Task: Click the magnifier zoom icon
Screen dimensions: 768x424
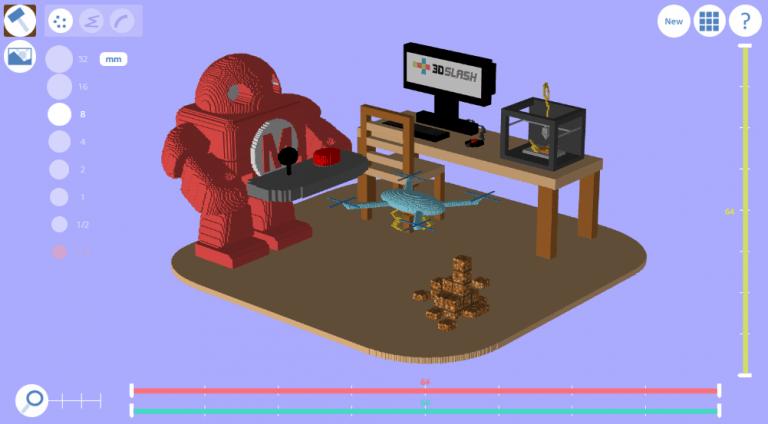Action: (x=32, y=400)
